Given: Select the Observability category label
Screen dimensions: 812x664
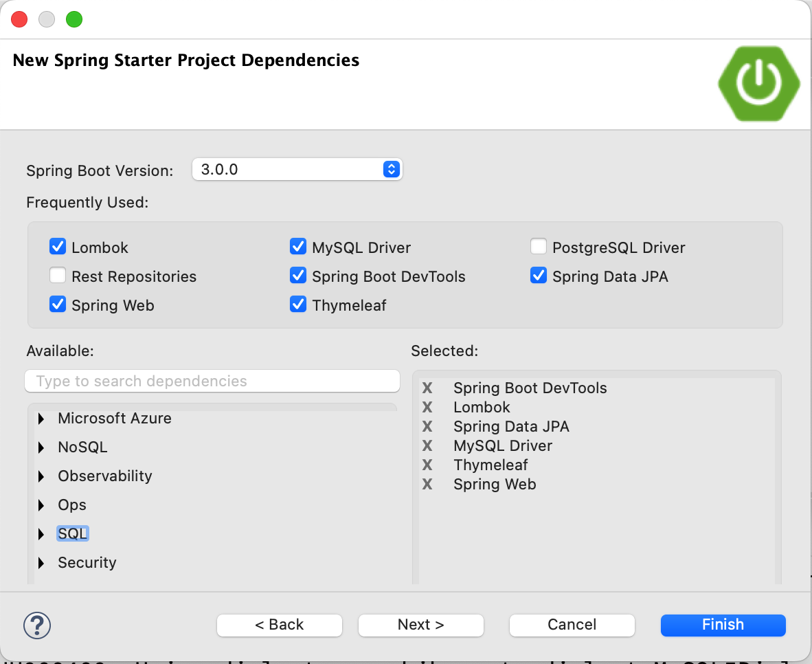Looking at the screenshot, I should tap(104, 476).
